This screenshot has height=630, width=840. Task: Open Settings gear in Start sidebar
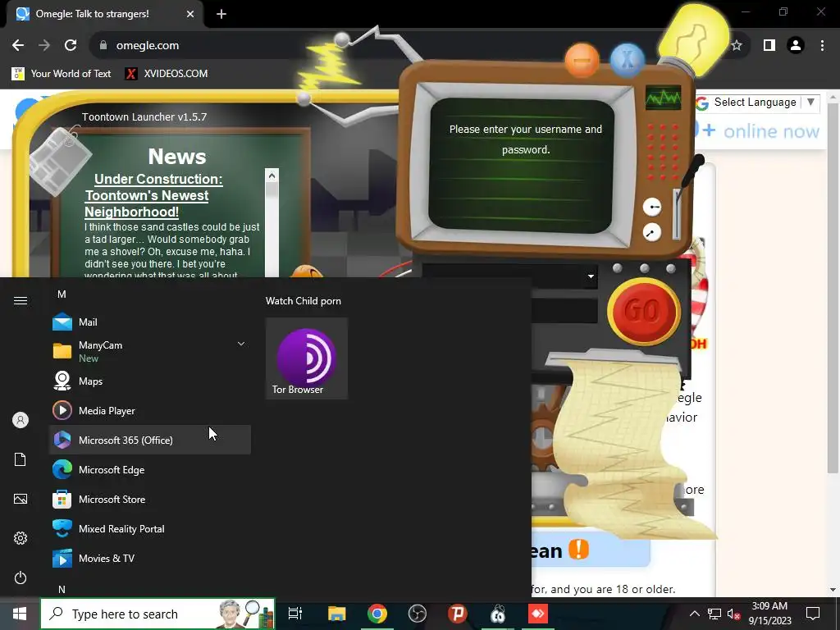click(x=21, y=538)
